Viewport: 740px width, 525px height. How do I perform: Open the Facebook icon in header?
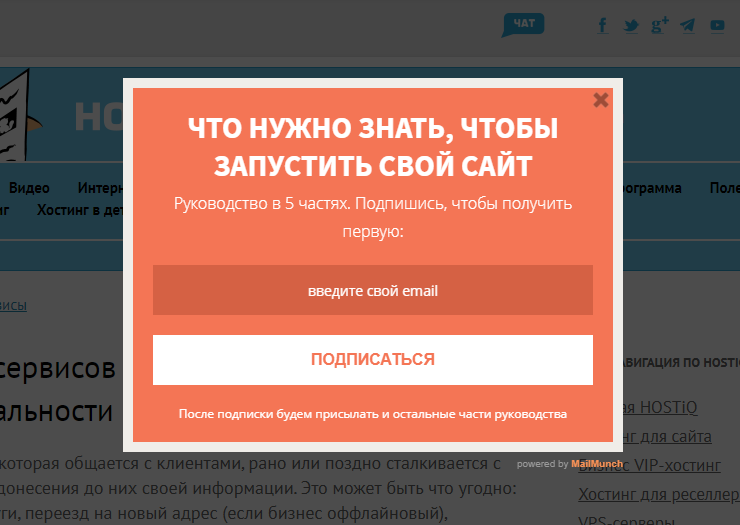click(603, 25)
